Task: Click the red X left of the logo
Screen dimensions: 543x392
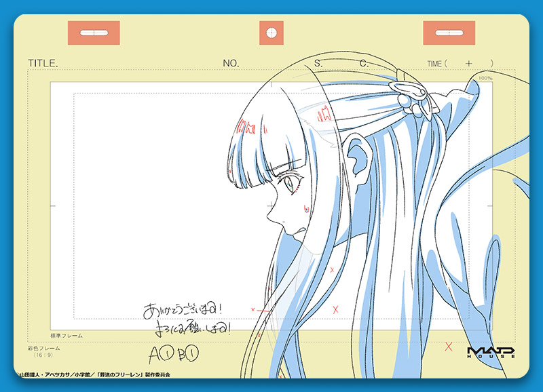Action: point(448,347)
